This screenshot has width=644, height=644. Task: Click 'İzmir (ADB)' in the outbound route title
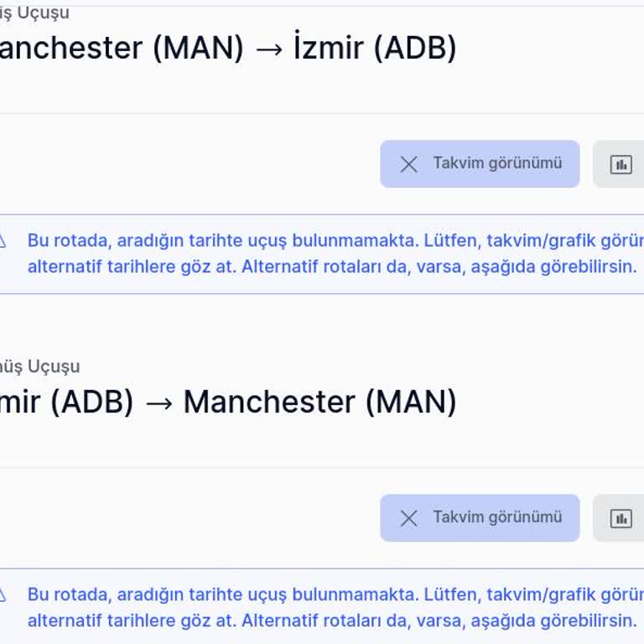coord(375,49)
